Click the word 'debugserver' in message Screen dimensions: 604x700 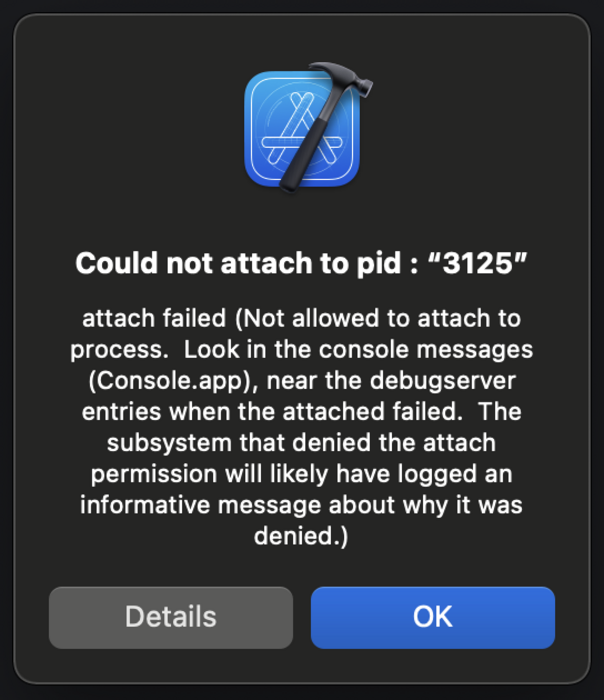click(x=443, y=381)
